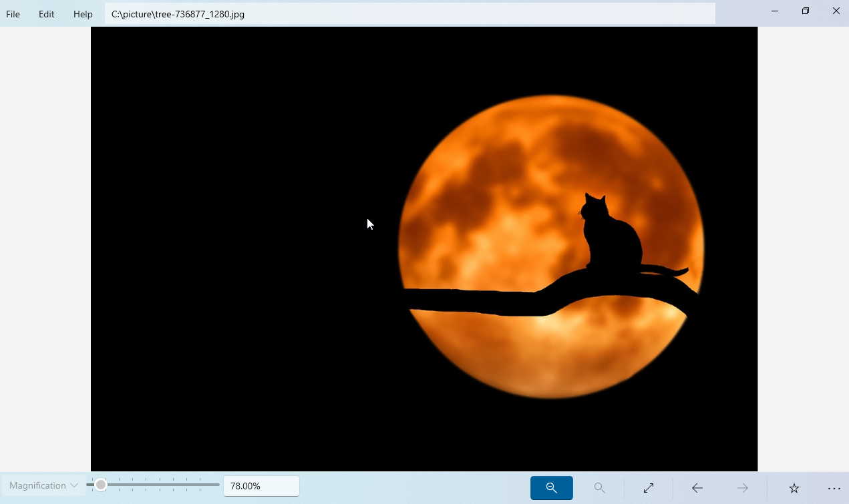849x504 pixels.
Task: Click the file path box showing tree-736877_1280.jpg
Action: tap(409, 14)
